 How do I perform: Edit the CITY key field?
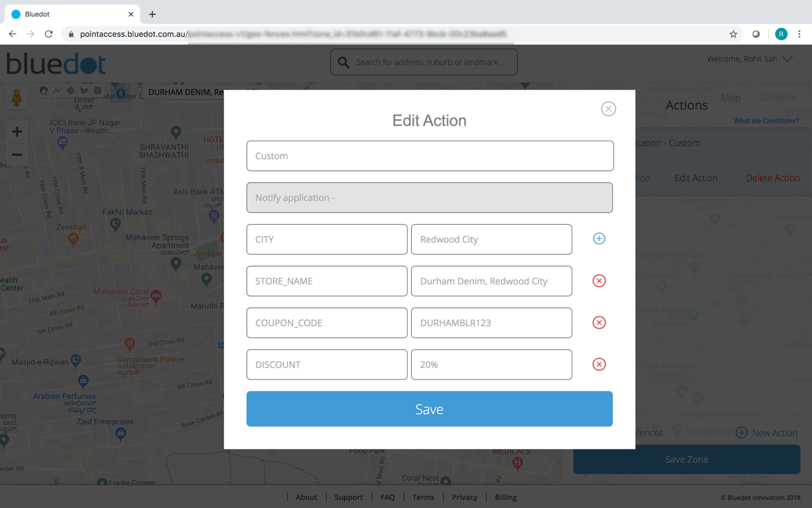point(327,239)
